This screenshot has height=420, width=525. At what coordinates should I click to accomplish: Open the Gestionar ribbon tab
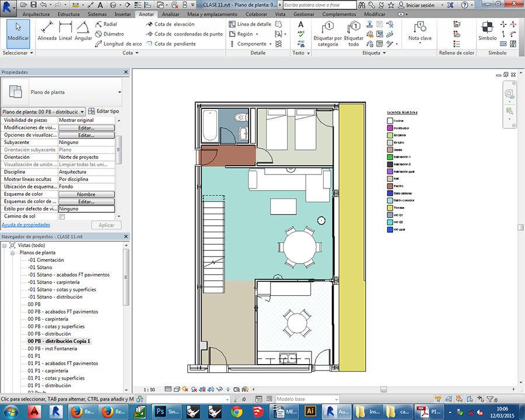(x=303, y=13)
